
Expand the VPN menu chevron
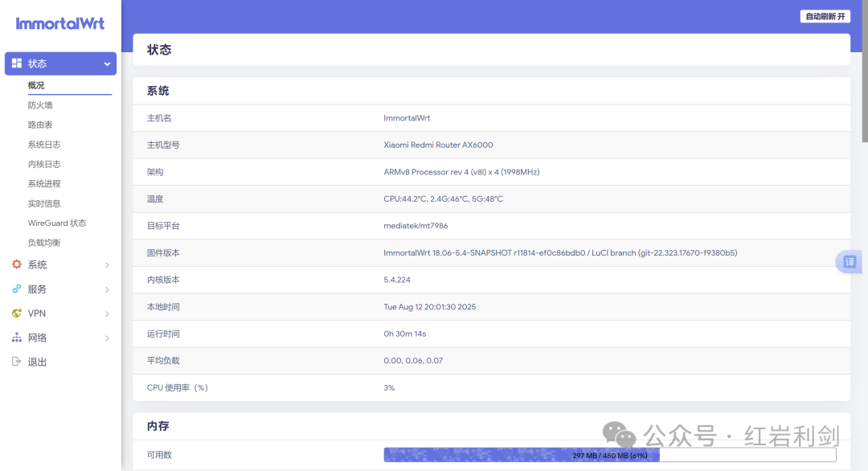107,313
